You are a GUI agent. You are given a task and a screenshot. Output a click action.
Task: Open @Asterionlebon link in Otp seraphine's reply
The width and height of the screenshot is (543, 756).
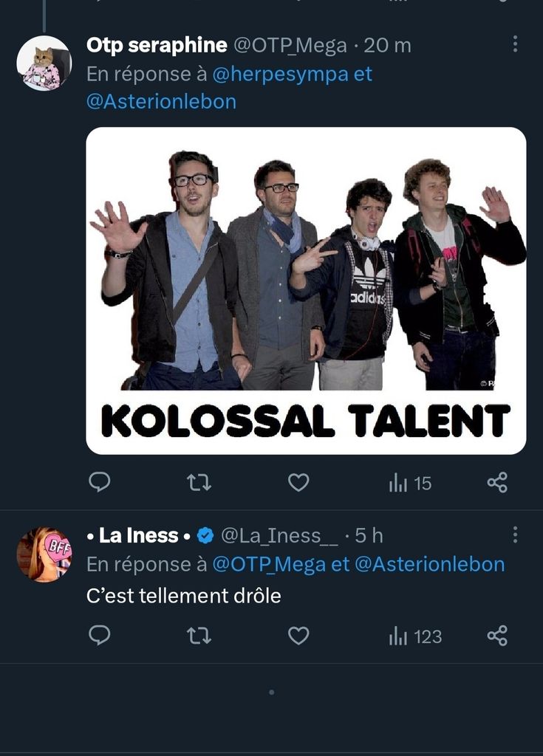point(161,102)
